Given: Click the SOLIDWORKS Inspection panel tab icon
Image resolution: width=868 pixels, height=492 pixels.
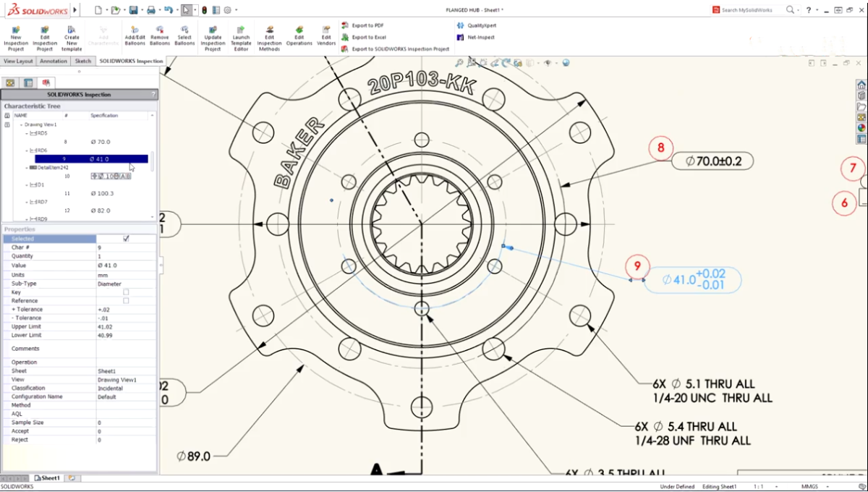Looking at the screenshot, I should (x=46, y=82).
